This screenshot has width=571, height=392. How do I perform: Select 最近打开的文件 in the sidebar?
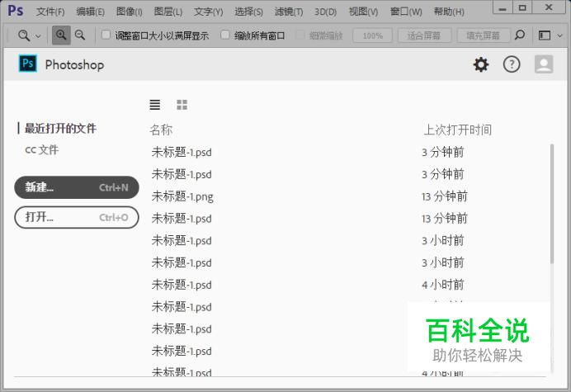[x=60, y=128]
